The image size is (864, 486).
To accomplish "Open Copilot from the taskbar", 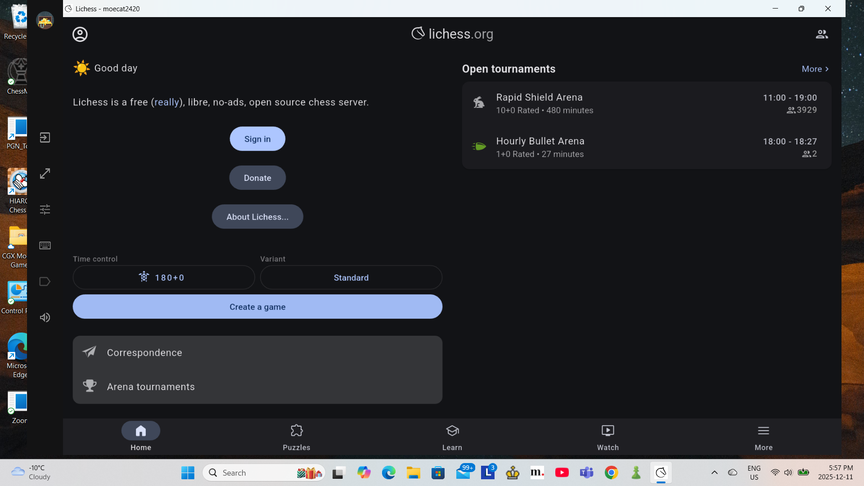I will pyautogui.click(x=364, y=473).
